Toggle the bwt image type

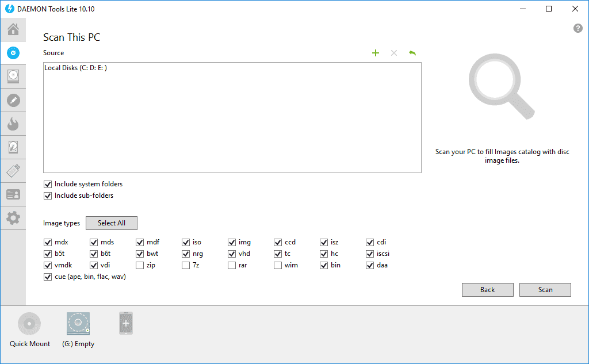coord(140,254)
